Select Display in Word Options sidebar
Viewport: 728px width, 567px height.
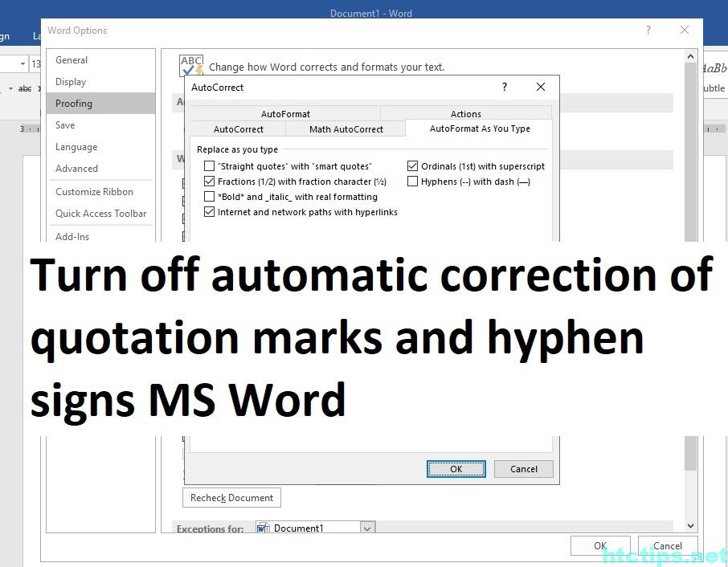[x=100, y=82]
